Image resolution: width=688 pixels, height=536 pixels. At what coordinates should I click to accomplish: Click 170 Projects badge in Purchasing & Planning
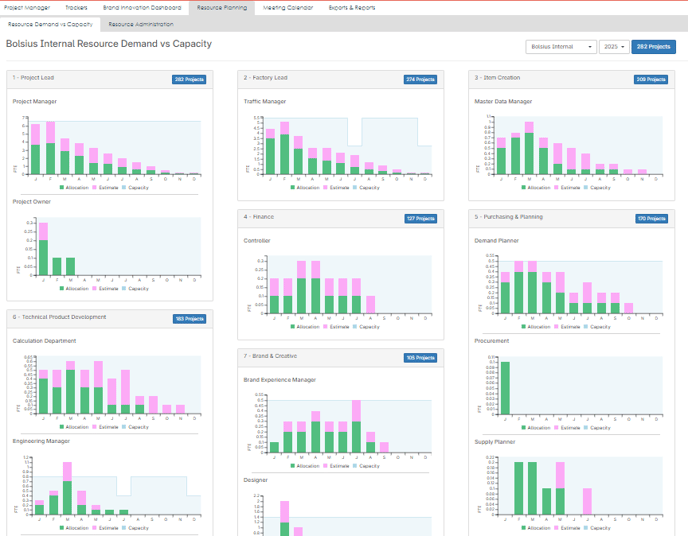point(652,218)
